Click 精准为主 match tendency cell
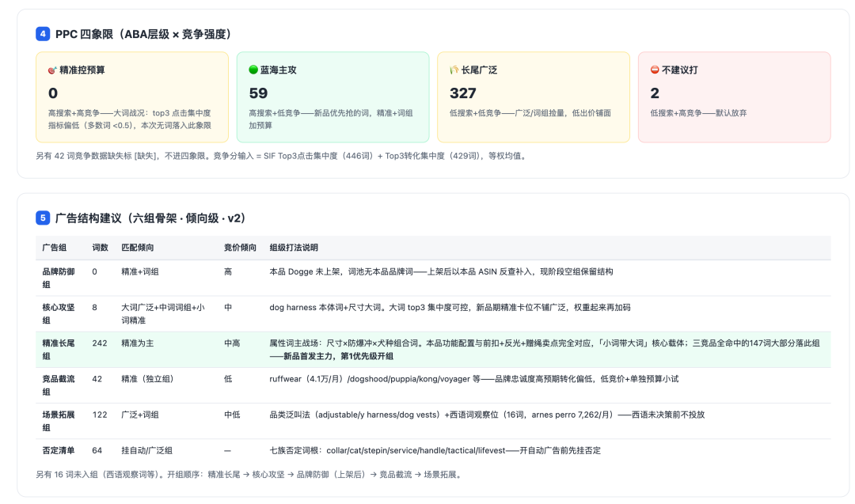 pos(138,343)
